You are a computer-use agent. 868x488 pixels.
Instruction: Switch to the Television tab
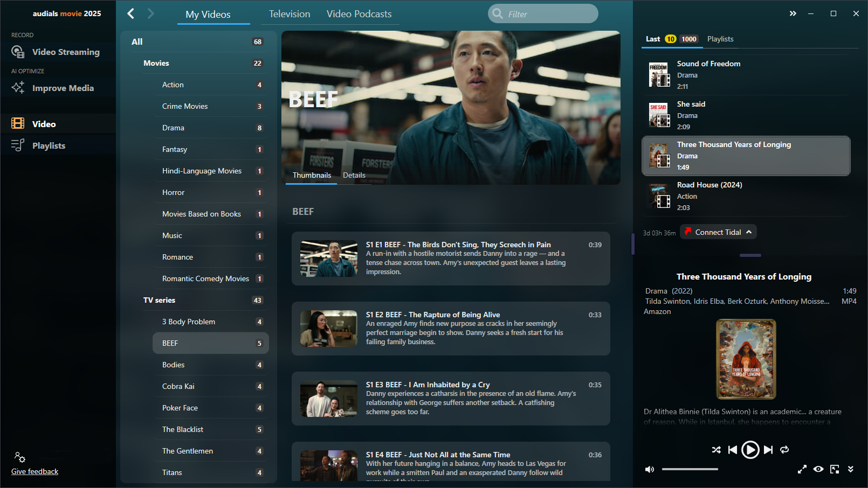(x=290, y=14)
